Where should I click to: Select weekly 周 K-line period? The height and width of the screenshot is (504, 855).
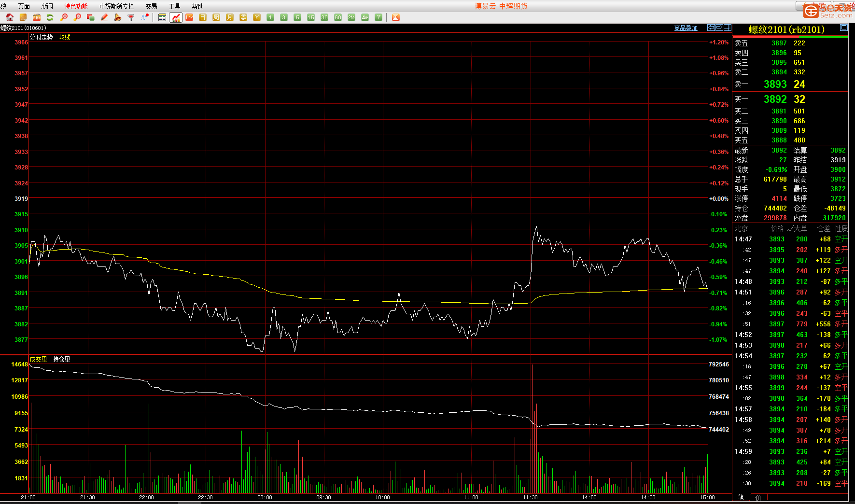pyautogui.click(x=216, y=17)
